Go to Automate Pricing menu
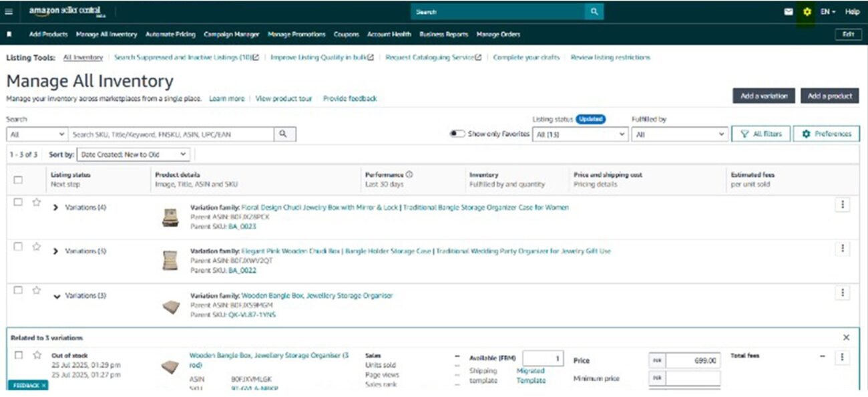Image resolution: width=868 pixels, height=397 pixels. tap(170, 34)
